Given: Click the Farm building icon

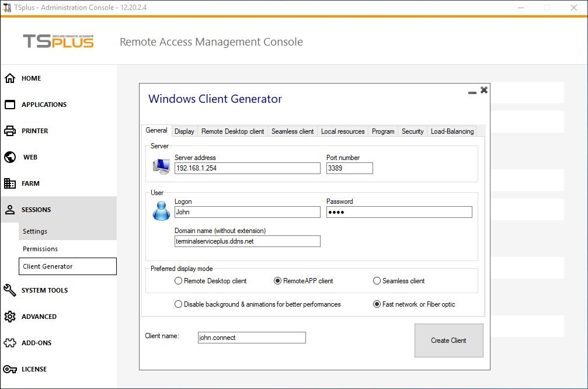Looking at the screenshot, I should pos(10,183).
